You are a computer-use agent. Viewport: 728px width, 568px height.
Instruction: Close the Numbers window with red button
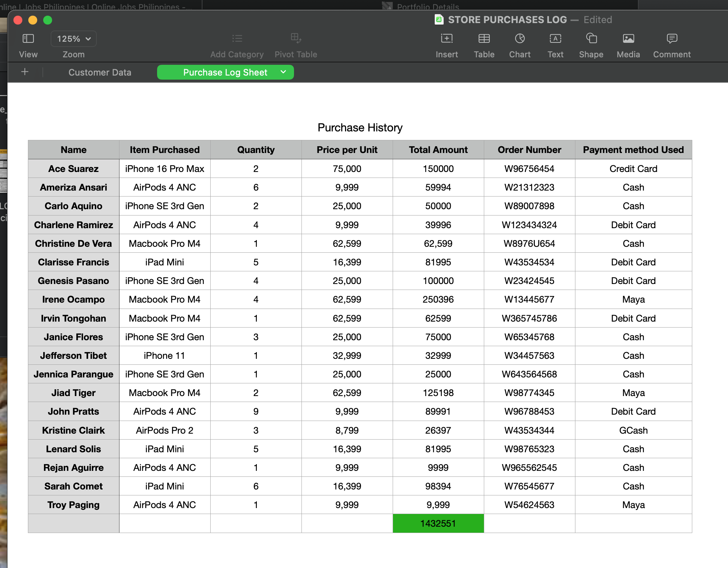[18, 20]
